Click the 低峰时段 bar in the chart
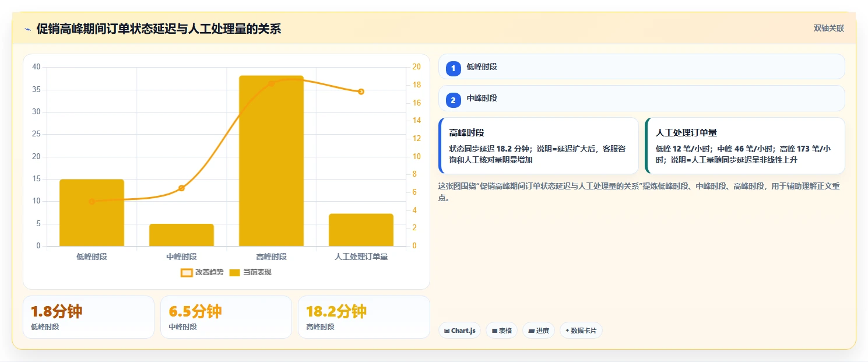Image resolution: width=868 pixels, height=362 pixels. [92, 213]
